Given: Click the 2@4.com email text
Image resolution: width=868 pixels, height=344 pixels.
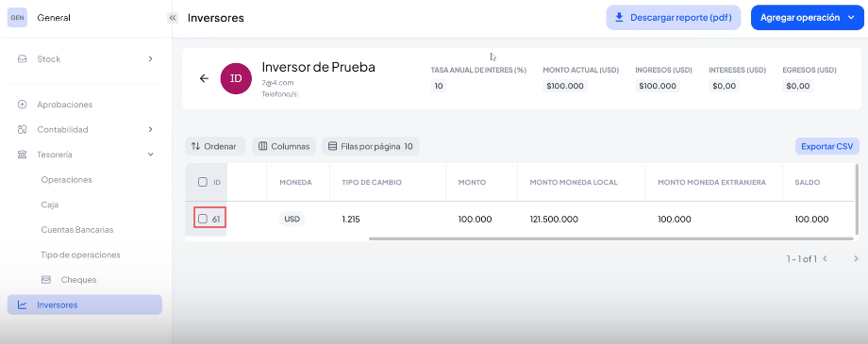Looking at the screenshot, I should 277,82.
